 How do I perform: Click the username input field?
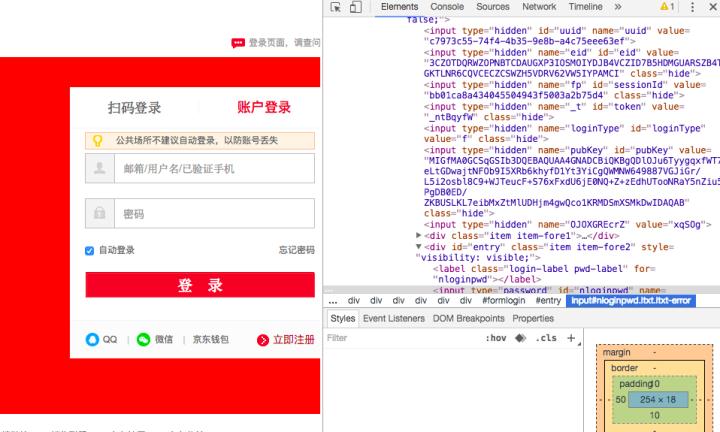tap(214, 168)
